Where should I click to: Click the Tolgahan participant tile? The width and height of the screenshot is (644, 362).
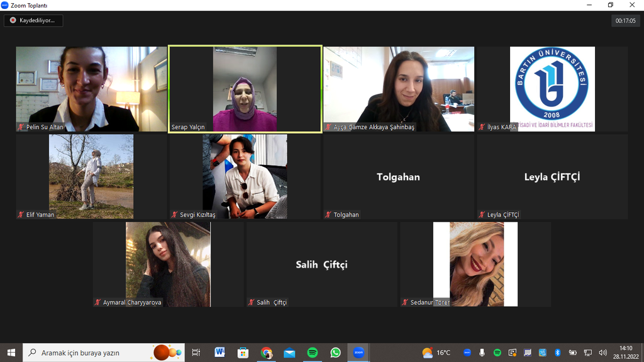pos(398,176)
